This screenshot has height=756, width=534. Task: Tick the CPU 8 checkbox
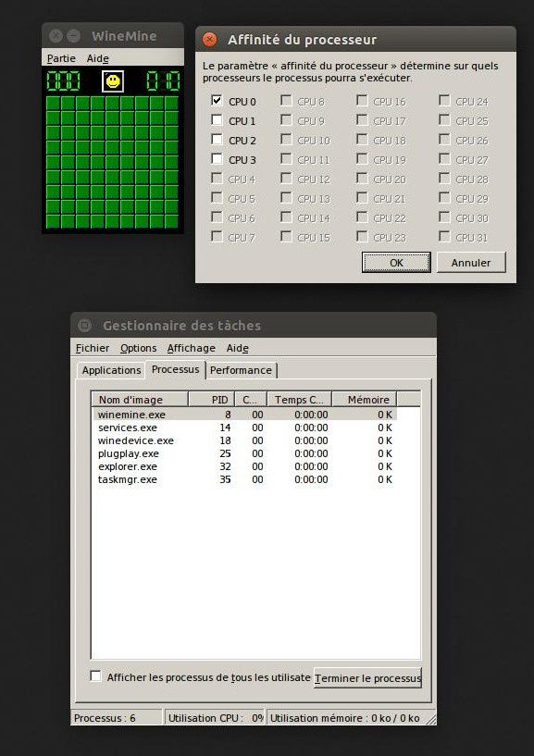(x=286, y=100)
